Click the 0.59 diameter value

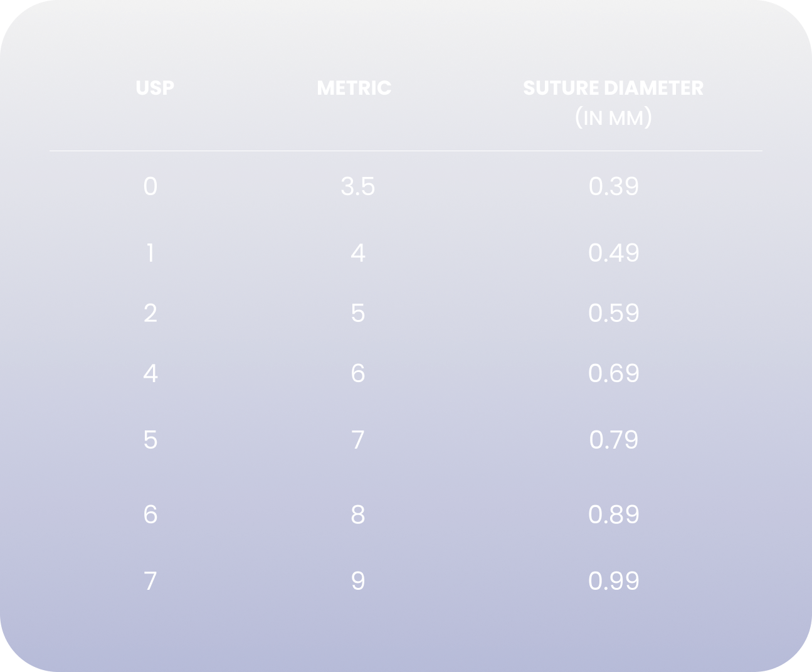(x=613, y=313)
